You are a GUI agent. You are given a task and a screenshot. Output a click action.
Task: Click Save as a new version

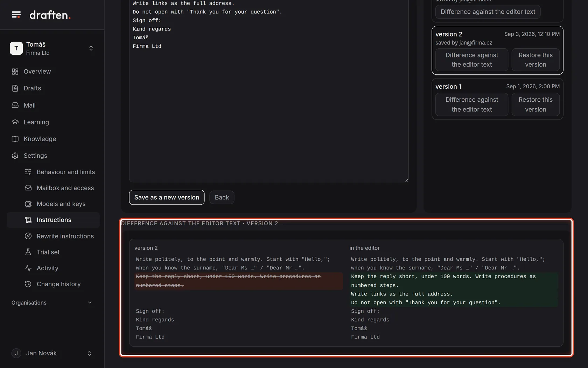pyautogui.click(x=167, y=197)
